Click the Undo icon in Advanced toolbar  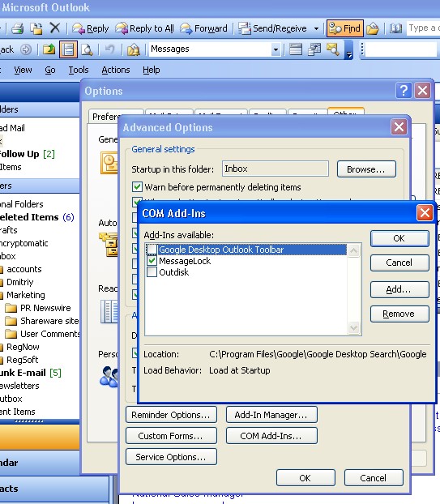[109, 49]
